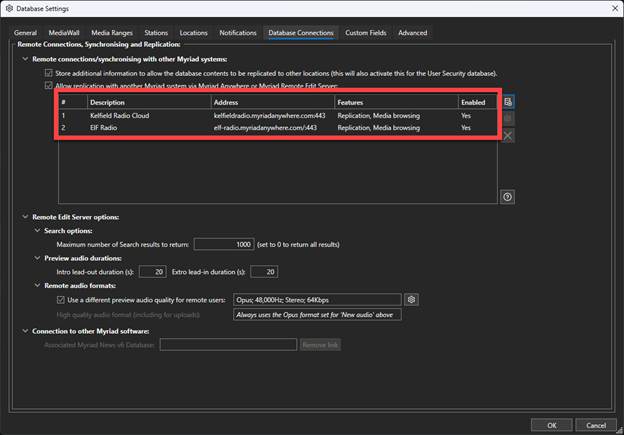This screenshot has width=624, height=435.
Task: Open help icon below connections list
Action: (x=507, y=197)
